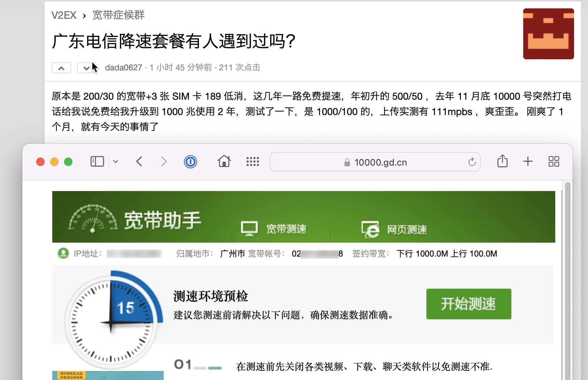Open the V2EX home breadcrumb link
Screen dimensions: 588x380
pos(64,15)
